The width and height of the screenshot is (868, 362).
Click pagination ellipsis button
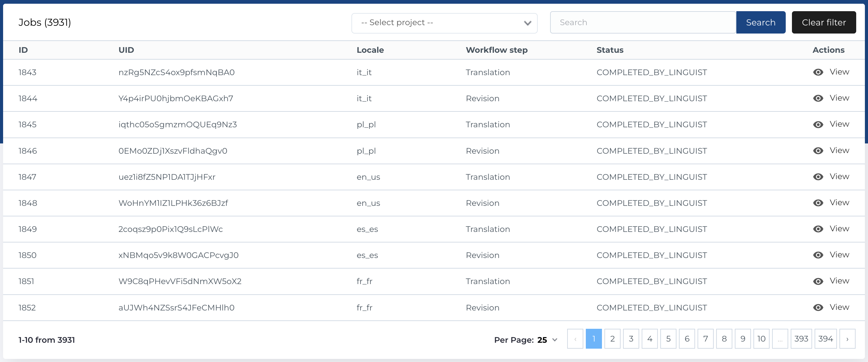(780, 339)
